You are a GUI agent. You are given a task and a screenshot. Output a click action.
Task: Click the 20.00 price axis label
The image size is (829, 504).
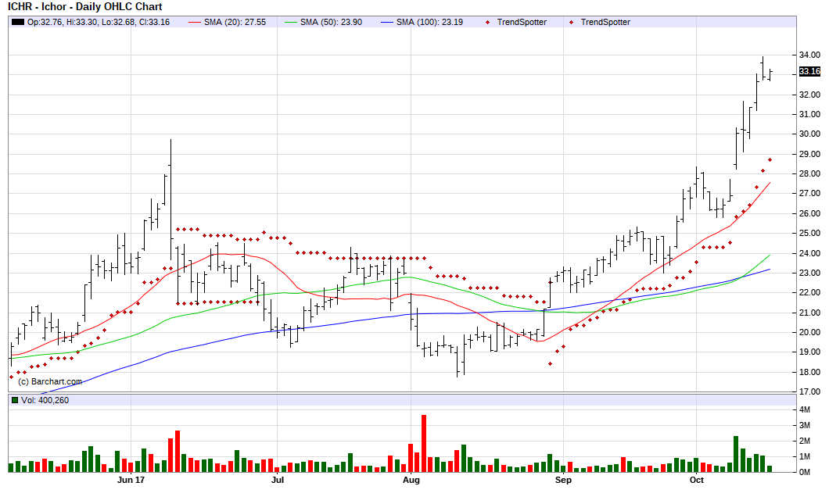(809, 332)
